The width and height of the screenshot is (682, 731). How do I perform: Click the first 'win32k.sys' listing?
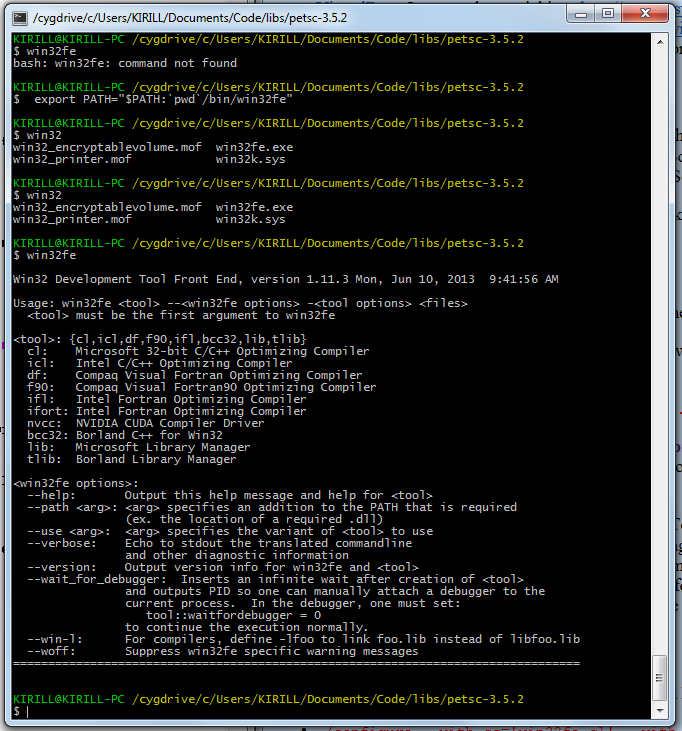coord(250,159)
